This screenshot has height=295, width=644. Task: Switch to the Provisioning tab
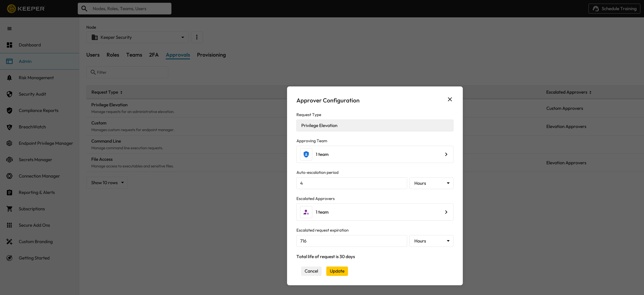click(x=211, y=55)
